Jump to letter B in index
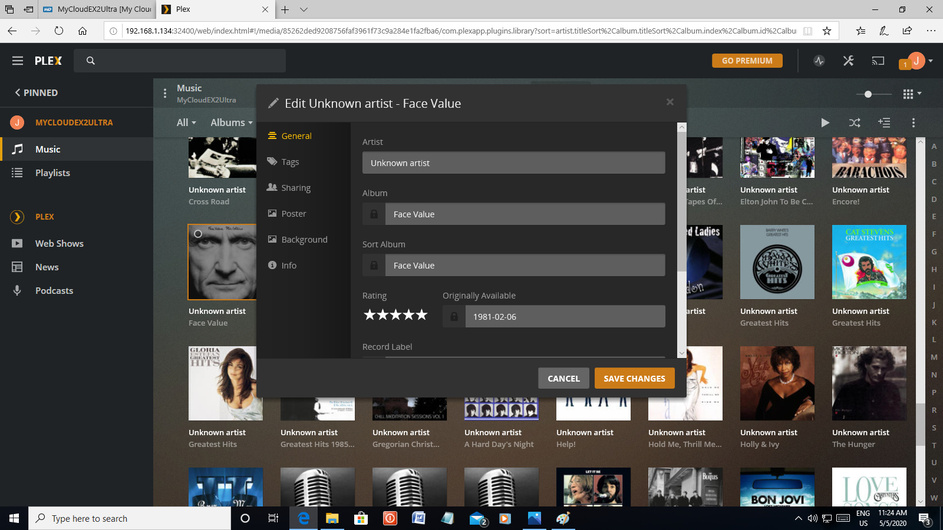Image resolution: width=943 pixels, height=530 pixels. 933,164
